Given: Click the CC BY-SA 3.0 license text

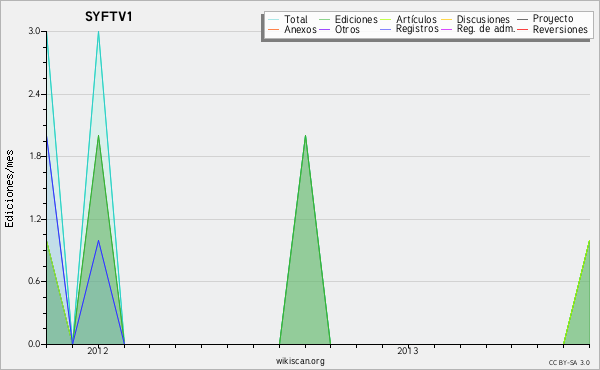Looking at the screenshot, I should (569, 362).
